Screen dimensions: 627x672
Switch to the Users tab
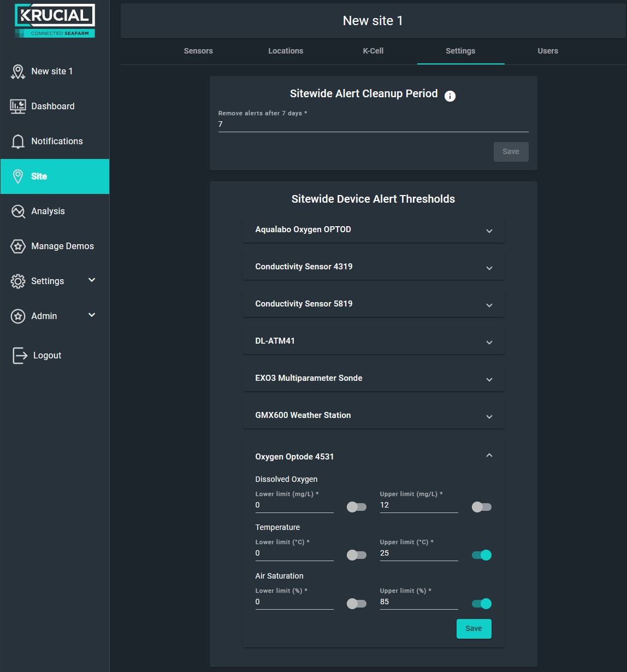pos(548,51)
